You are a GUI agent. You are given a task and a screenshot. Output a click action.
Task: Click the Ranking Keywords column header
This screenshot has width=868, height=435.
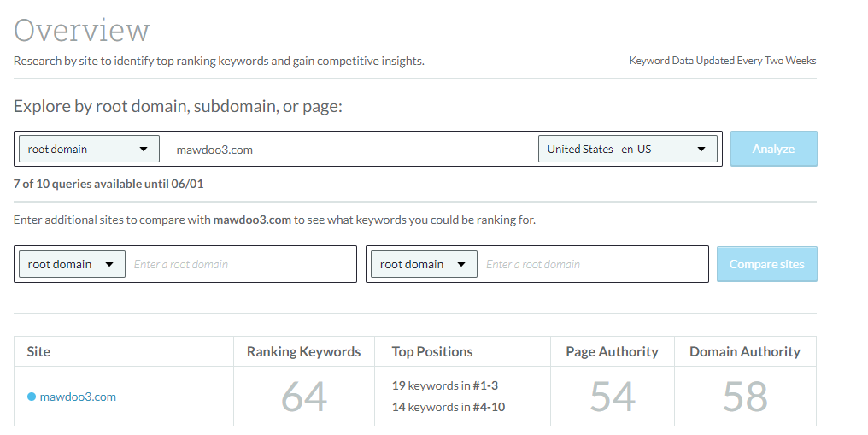(x=304, y=351)
